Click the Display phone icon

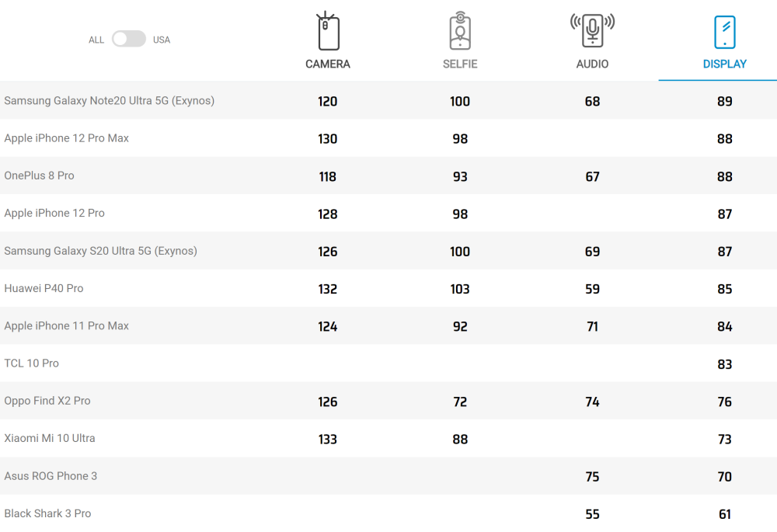coord(724,32)
